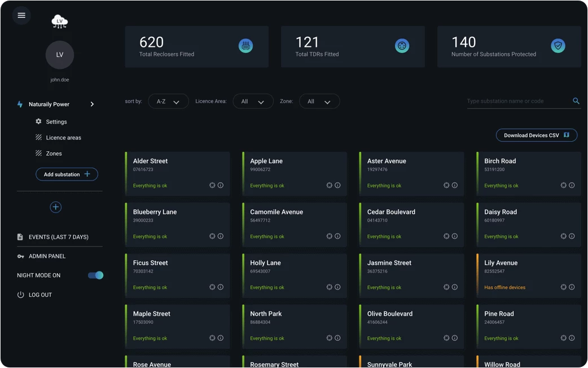This screenshot has width=588, height=368.
Task: Open the Apple Lane substation card
Action: click(295, 174)
